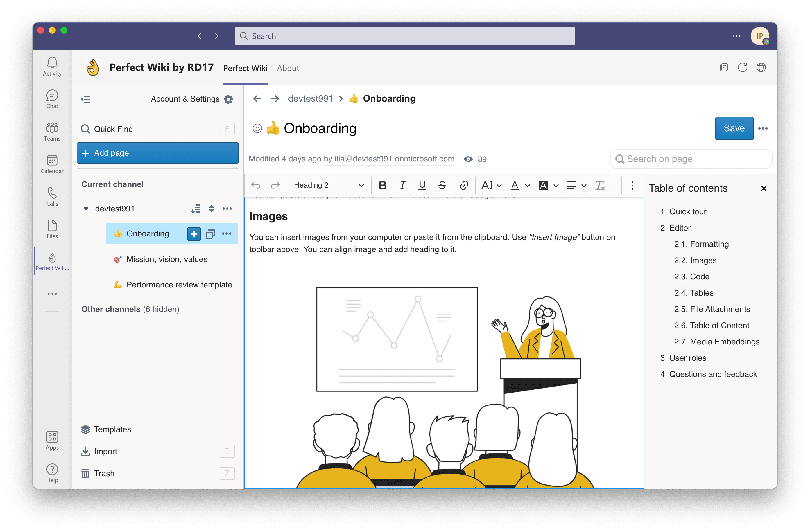This screenshot has height=532, width=810.
Task: Open author email link ilia@devtest991
Action: [389, 159]
